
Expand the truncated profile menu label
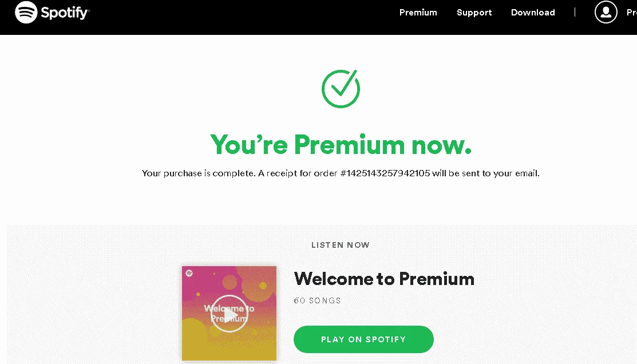point(632,13)
